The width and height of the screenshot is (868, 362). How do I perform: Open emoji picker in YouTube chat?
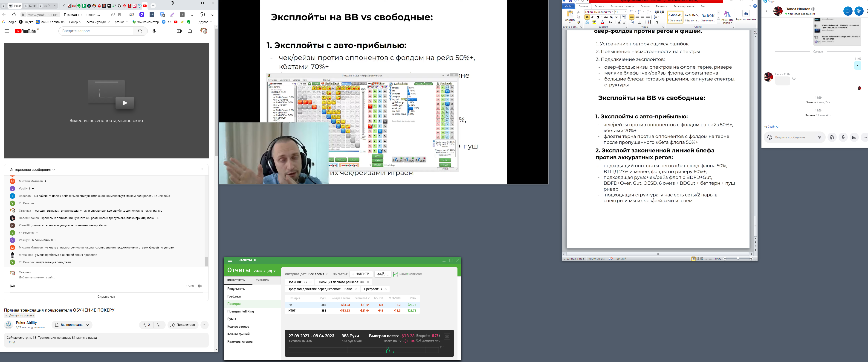point(12,286)
